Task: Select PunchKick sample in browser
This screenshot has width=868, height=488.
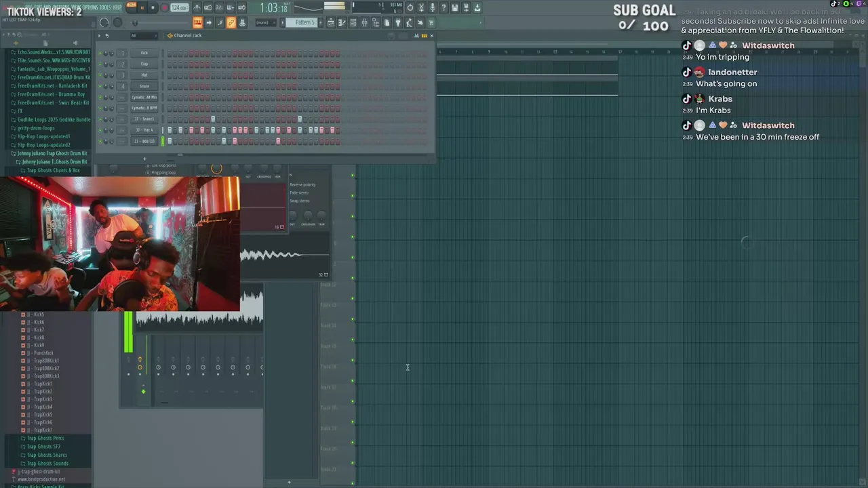Action: (43, 353)
